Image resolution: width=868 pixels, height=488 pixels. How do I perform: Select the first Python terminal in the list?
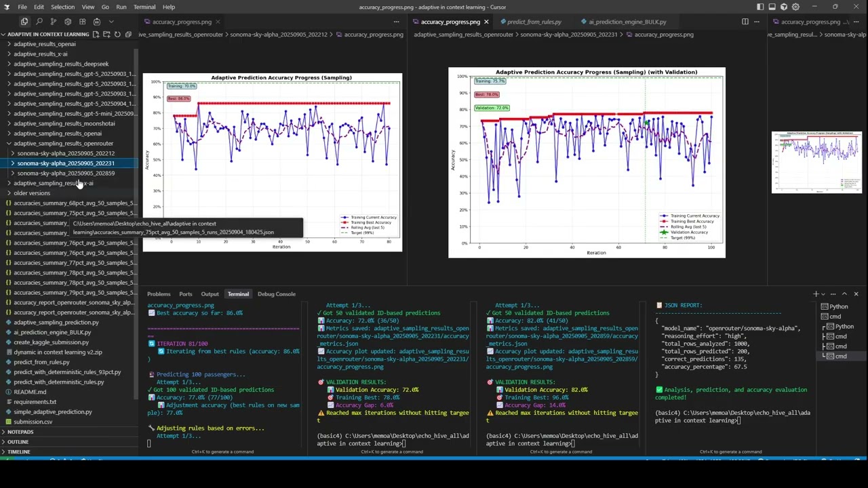coord(838,307)
